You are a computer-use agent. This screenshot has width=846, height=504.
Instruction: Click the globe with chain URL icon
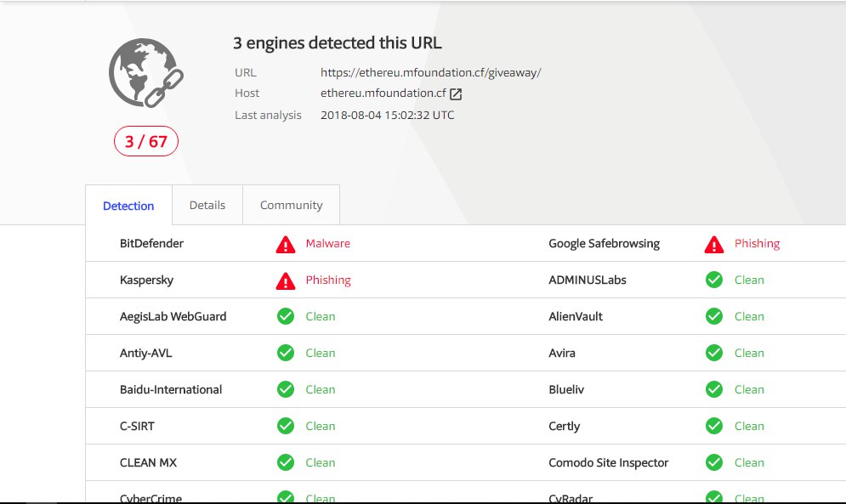pyautogui.click(x=146, y=72)
